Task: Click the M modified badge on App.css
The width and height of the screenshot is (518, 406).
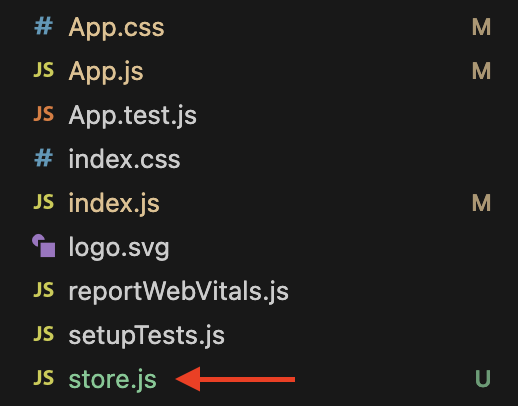Action: (481, 27)
